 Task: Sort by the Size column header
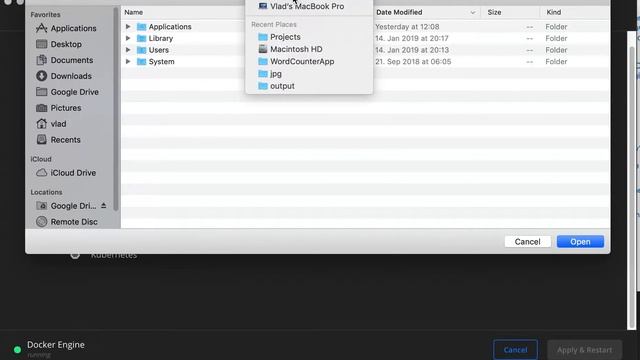pyautogui.click(x=494, y=12)
